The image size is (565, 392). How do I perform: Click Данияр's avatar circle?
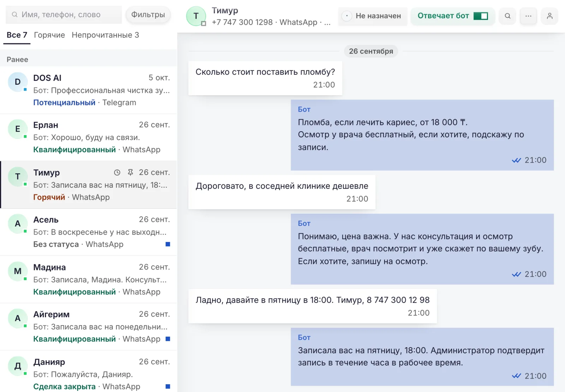18,366
